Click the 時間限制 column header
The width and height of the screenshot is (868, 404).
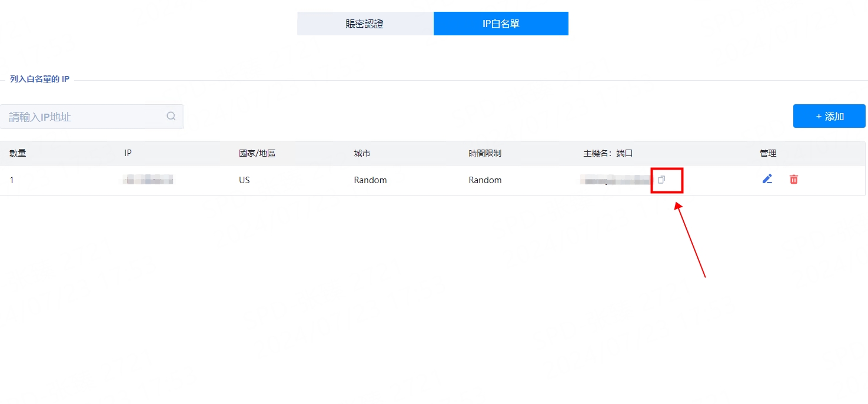[485, 153]
